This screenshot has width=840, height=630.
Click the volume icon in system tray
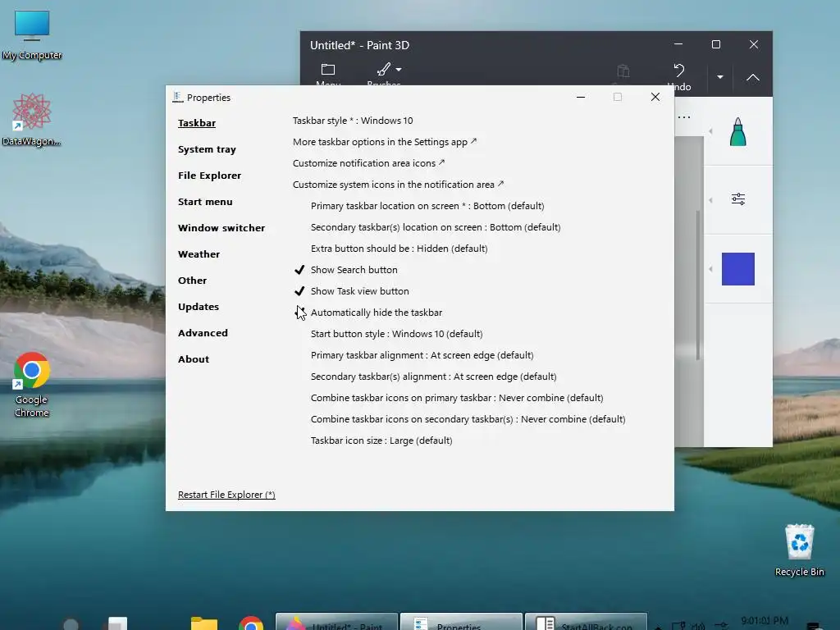pyautogui.click(x=698, y=626)
